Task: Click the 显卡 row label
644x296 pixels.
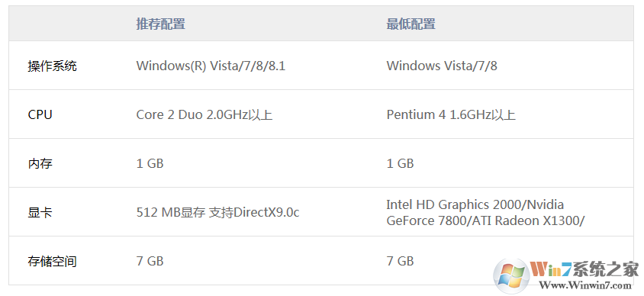Action: point(40,213)
